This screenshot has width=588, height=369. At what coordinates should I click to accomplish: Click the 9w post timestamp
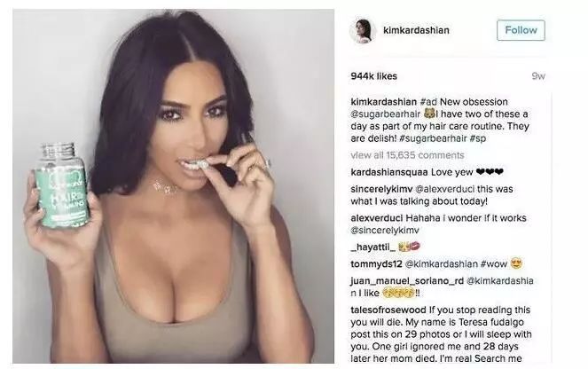pos(538,76)
